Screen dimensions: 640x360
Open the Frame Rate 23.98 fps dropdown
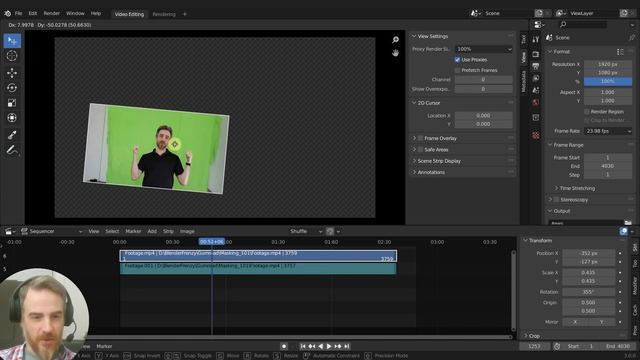608,131
